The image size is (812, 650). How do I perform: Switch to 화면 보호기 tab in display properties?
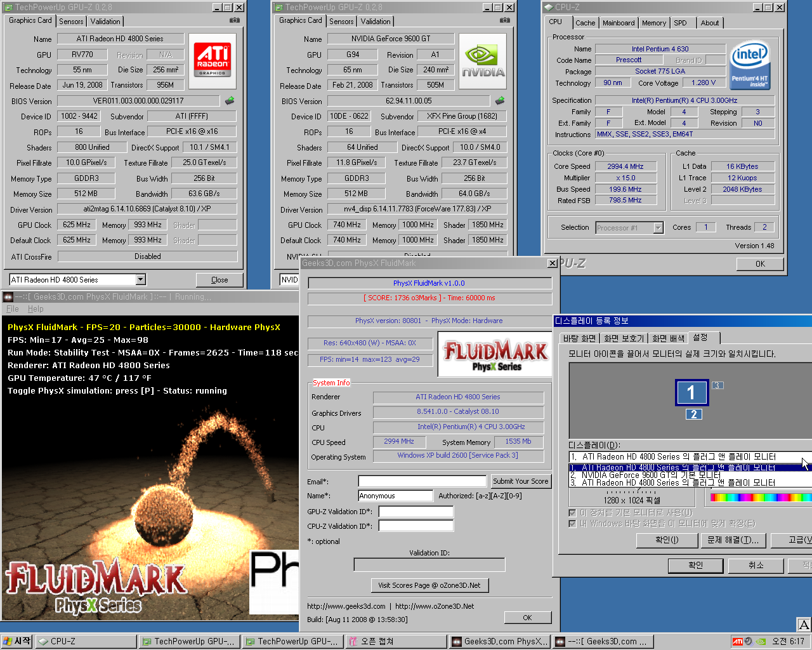[x=624, y=338]
